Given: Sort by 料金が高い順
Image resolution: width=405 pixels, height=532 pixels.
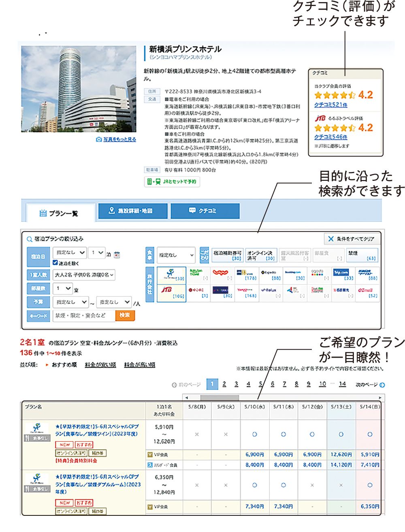Looking at the screenshot, I should click(140, 365).
